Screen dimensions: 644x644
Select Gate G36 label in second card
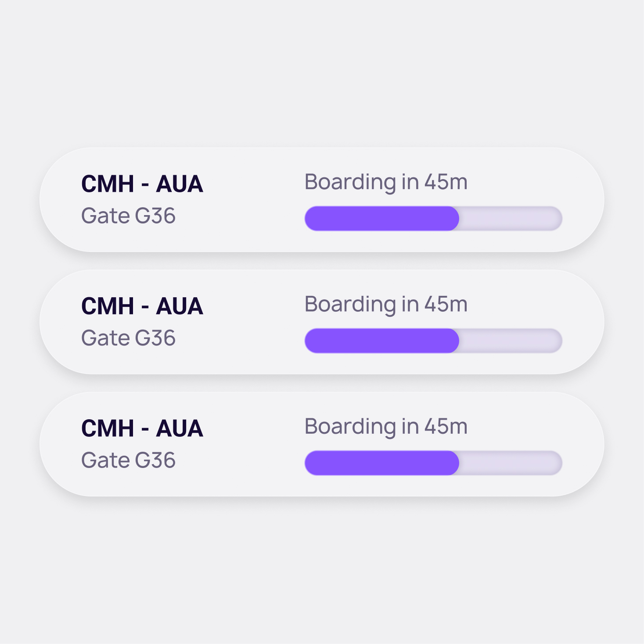click(128, 338)
